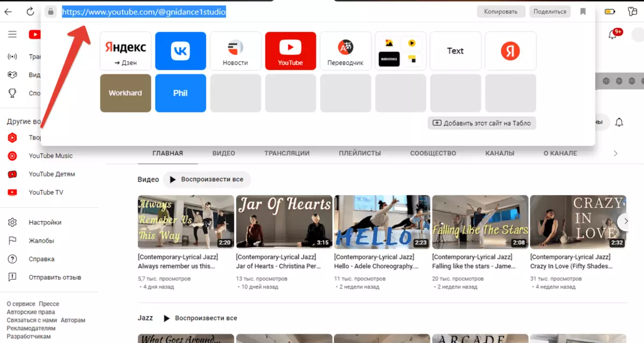The image size is (644, 343).
Task: Open the Phil tile
Action: [x=180, y=93]
